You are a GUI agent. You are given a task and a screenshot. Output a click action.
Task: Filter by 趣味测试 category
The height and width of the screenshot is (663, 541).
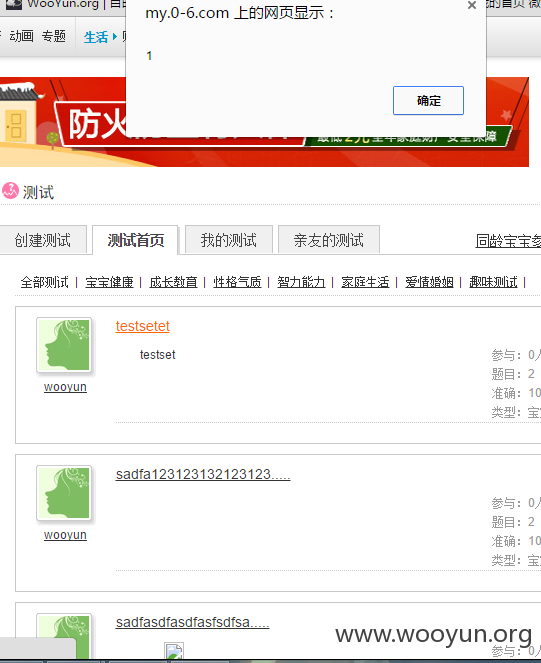[493, 282]
